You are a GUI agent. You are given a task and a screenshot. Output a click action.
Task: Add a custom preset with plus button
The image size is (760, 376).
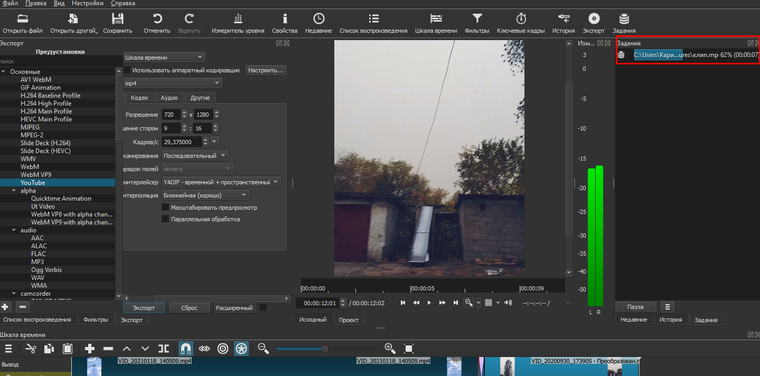(x=5, y=307)
